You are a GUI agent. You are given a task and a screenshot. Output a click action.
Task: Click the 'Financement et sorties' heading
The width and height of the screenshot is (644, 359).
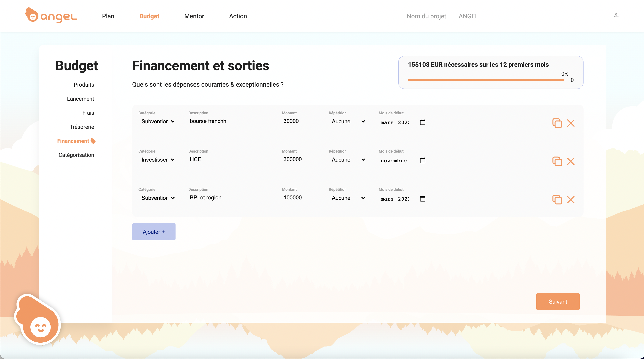(x=200, y=66)
